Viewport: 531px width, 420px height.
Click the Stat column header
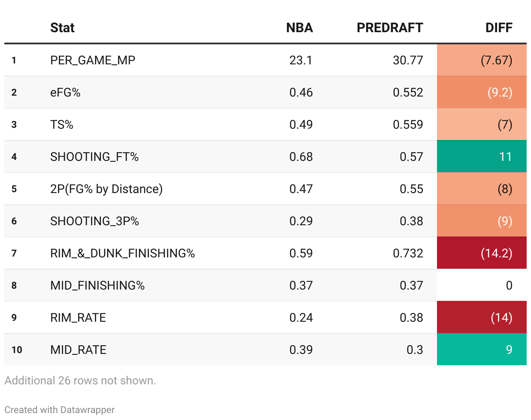point(62,28)
